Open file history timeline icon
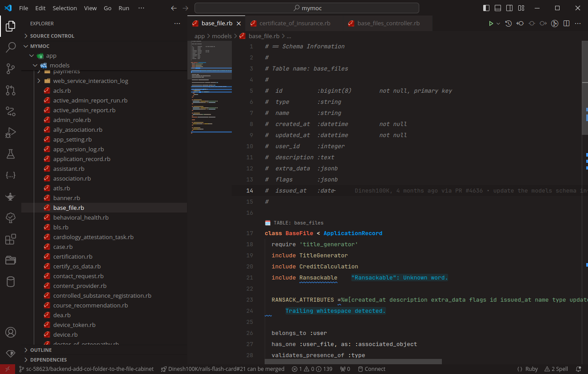The image size is (588, 374). tap(509, 24)
